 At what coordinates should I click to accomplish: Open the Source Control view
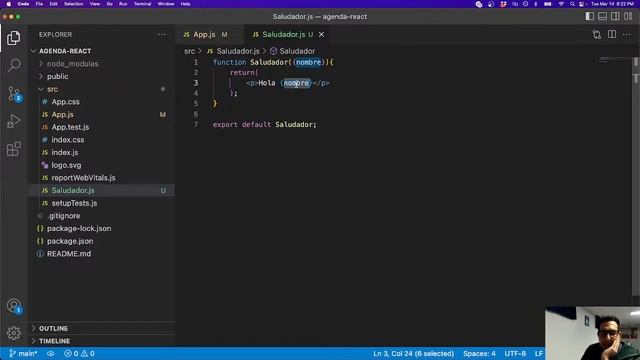coord(14,94)
